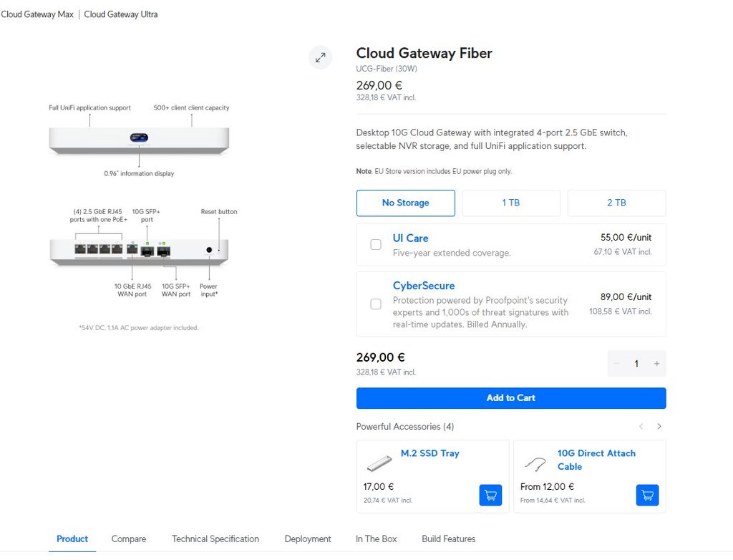Image resolution: width=733 pixels, height=560 pixels.
Task: Open the UI Care link
Action: (x=410, y=238)
